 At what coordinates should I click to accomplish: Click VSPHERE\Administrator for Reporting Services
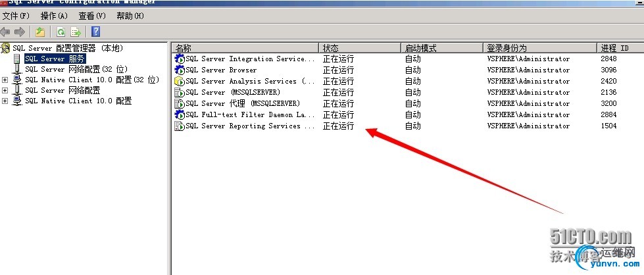(x=529, y=126)
